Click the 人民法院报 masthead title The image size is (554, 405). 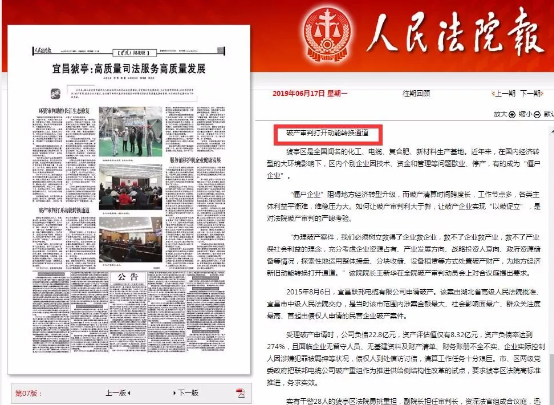[455, 34]
